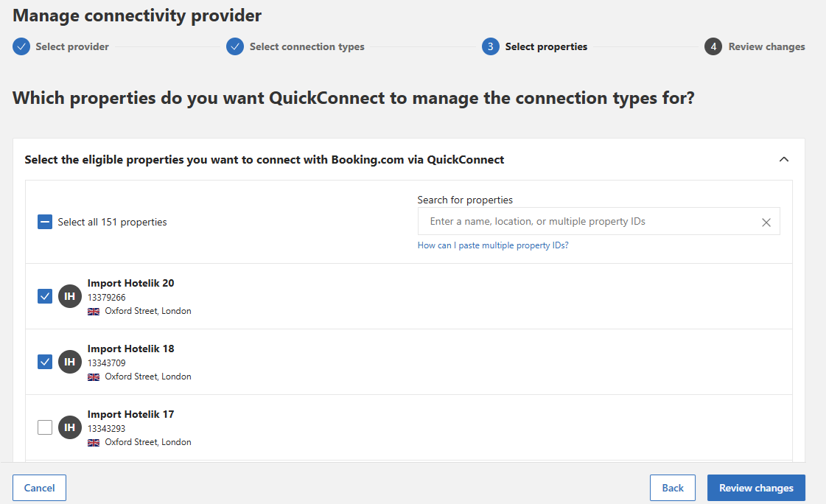
Task: Toggle Select all 151 properties checkbox
Action: click(45, 222)
